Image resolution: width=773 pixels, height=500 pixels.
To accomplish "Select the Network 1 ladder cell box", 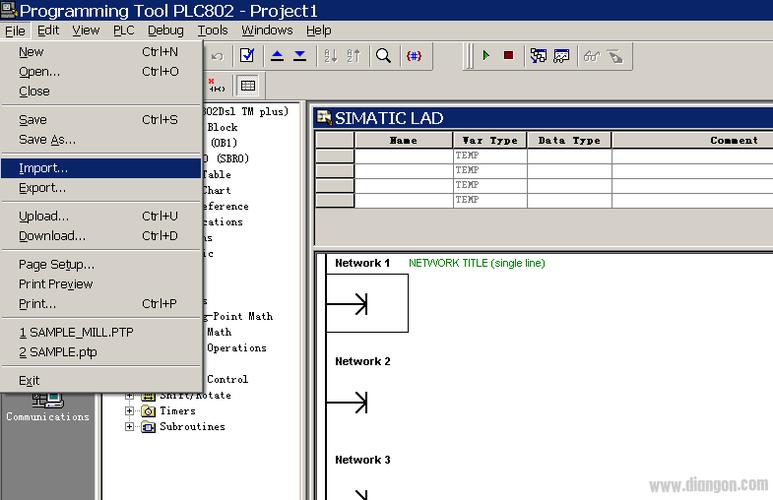I will (x=367, y=303).
